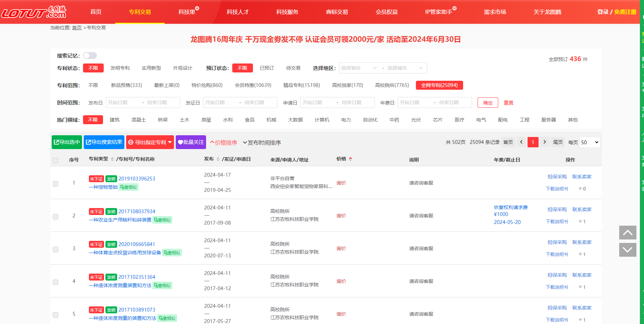Jump down with the down arrow button
This screenshot has height=324, width=644.
tap(627, 250)
